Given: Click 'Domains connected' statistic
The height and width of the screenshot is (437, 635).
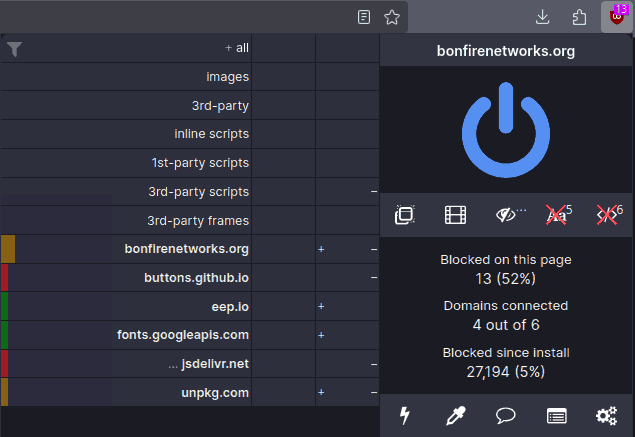Looking at the screenshot, I should click(x=506, y=315).
